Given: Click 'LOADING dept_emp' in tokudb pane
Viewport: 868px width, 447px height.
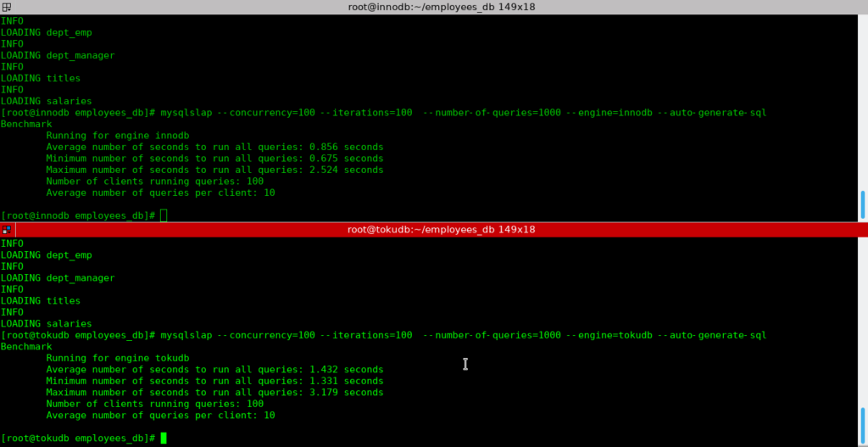Looking at the screenshot, I should (46, 255).
